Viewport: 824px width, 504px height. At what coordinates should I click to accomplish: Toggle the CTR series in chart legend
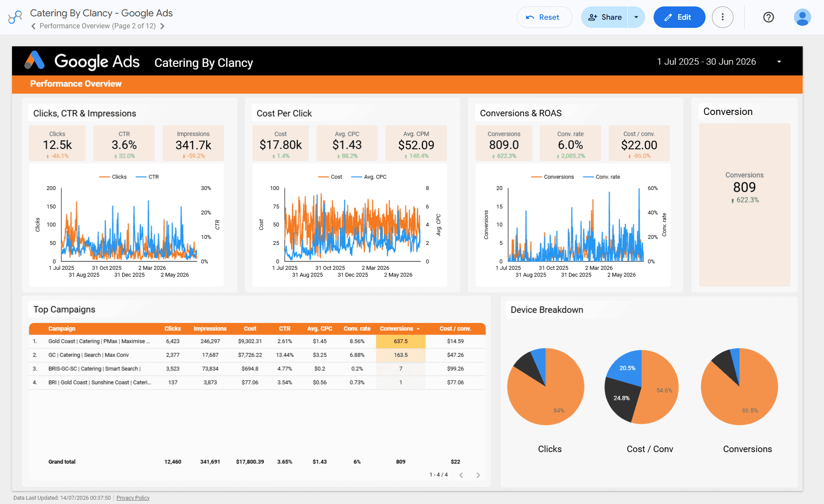(x=147, y=177)
